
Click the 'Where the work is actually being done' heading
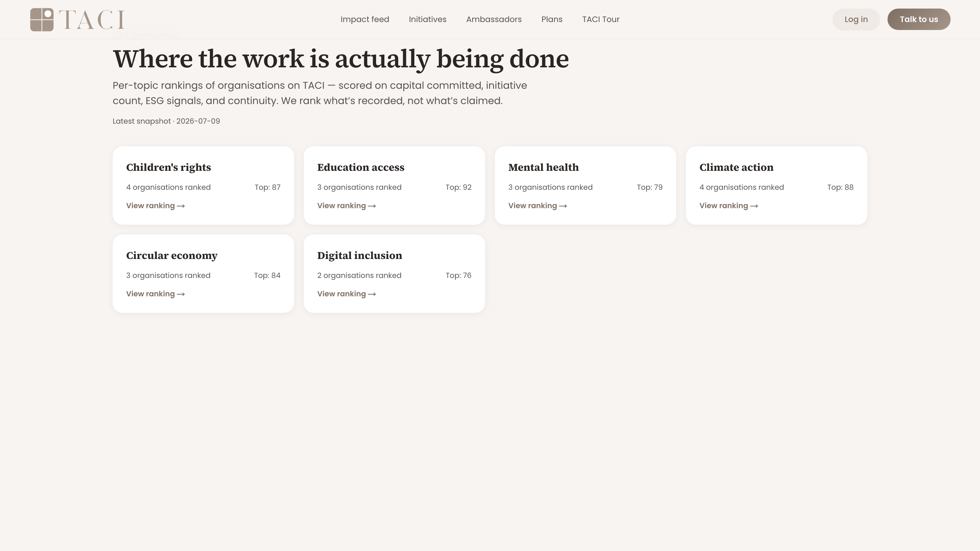[x=341, y=59]
